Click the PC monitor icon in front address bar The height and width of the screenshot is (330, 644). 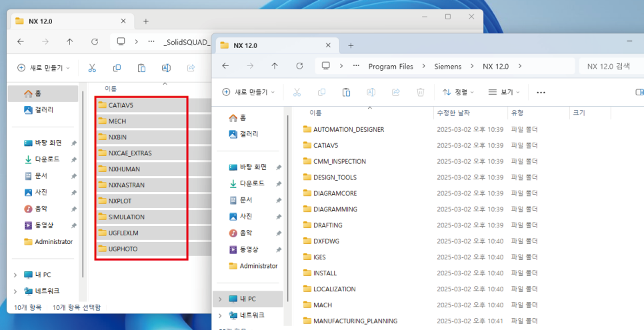[x=326, y=66]
